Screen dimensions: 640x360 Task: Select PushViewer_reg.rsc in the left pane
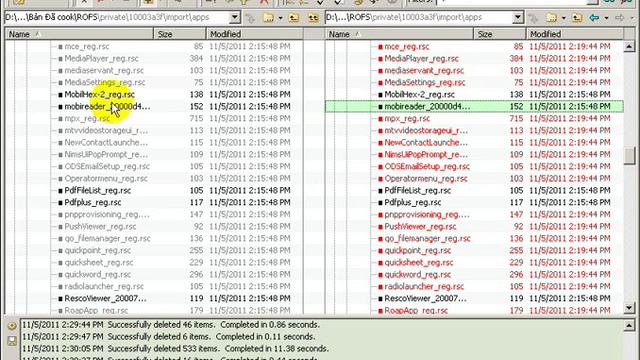point(100,227)
